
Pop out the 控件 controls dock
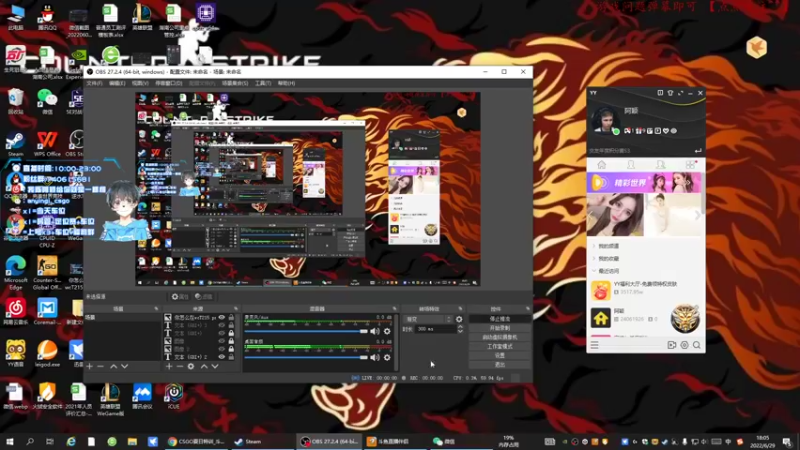pyautogui.click(x=528, y=309)
